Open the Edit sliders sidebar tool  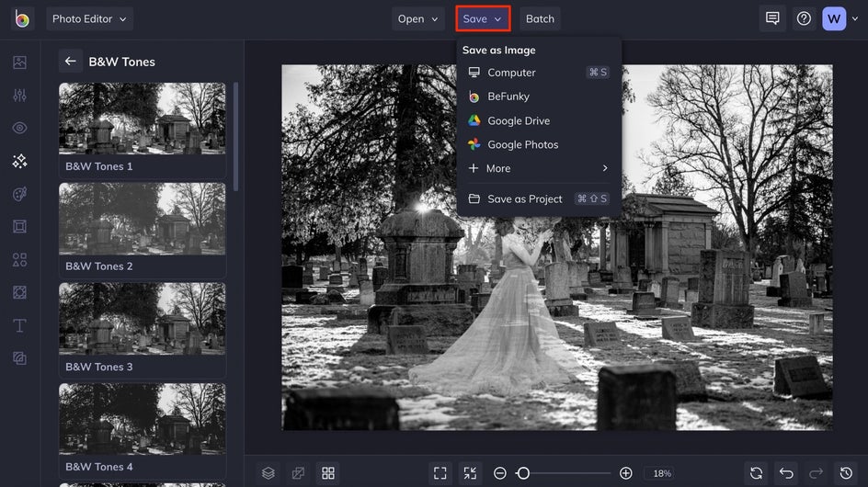[x=20, y=96]
